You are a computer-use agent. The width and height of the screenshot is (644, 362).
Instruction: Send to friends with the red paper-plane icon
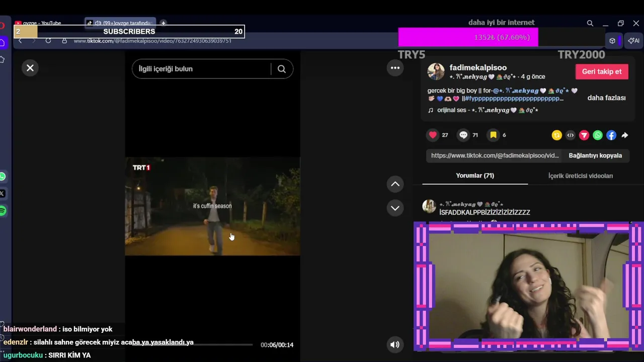click(584, 135)
